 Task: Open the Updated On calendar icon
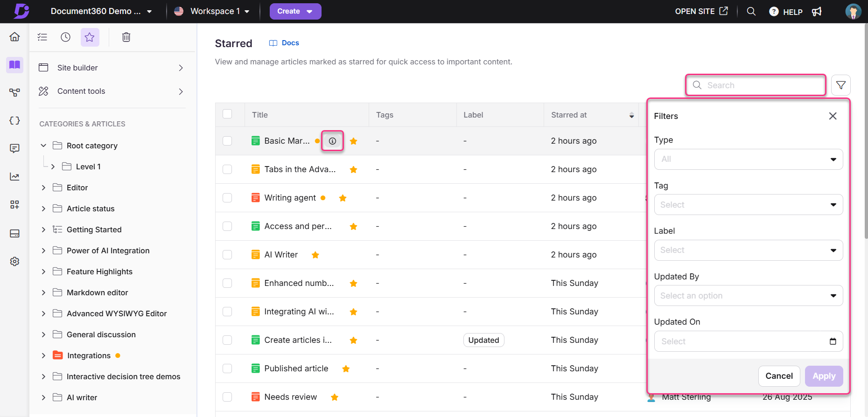(833, 341)
